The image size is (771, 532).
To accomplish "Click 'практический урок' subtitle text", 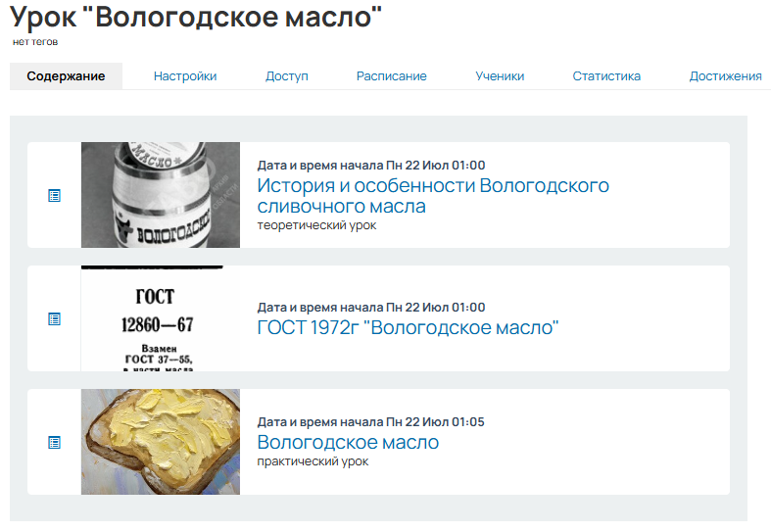I will (313, 461).
